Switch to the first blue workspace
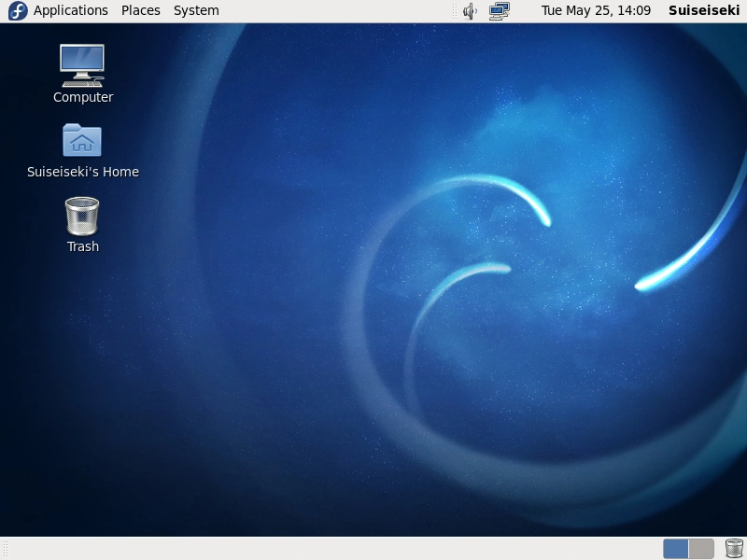 tap(675, 549)
